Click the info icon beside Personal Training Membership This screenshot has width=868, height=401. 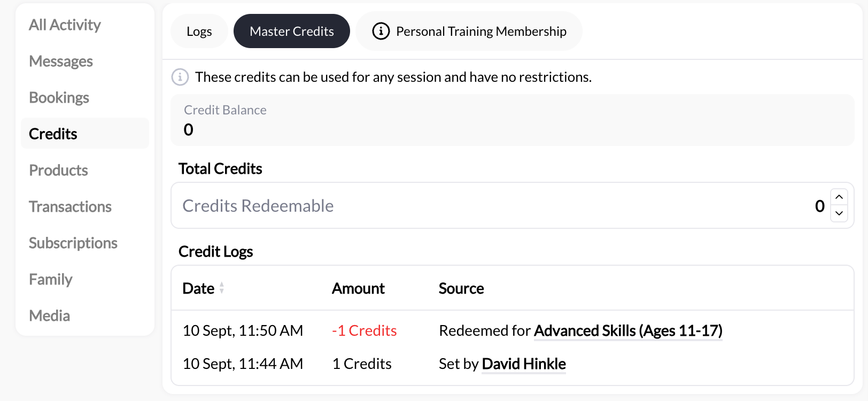(x=380, y=31)
